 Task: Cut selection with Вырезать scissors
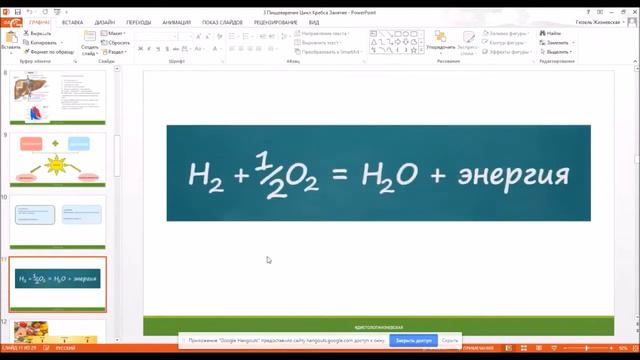[x=37, y=33]
